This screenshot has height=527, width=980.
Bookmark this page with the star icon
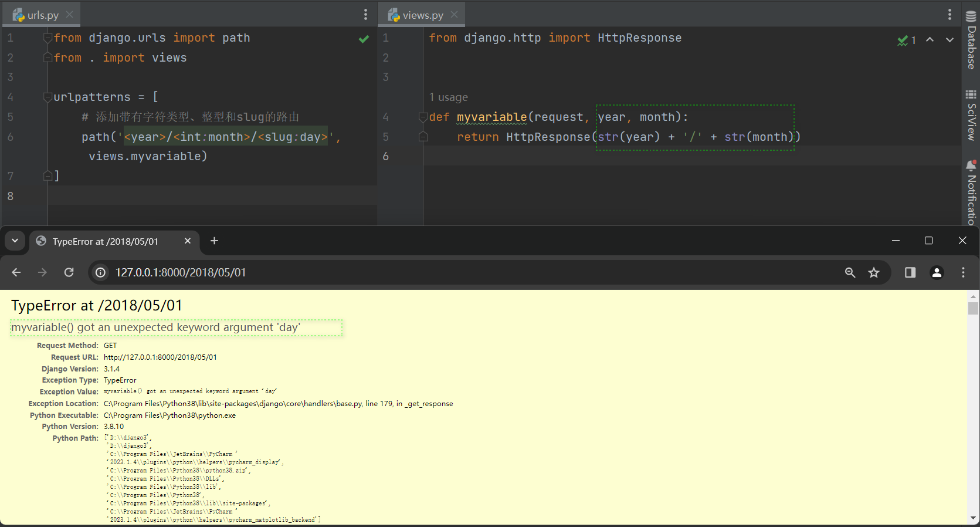pos(874,272)
